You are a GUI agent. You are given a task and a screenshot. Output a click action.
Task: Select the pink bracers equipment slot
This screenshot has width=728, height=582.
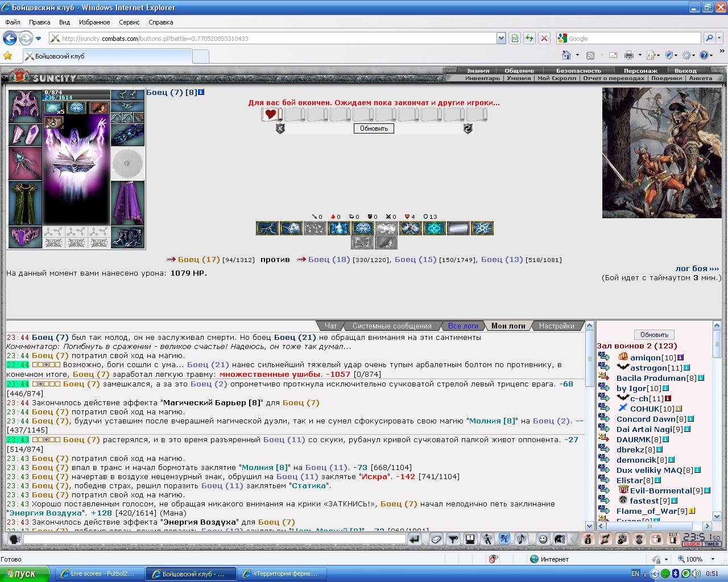[x=24, y=135]
